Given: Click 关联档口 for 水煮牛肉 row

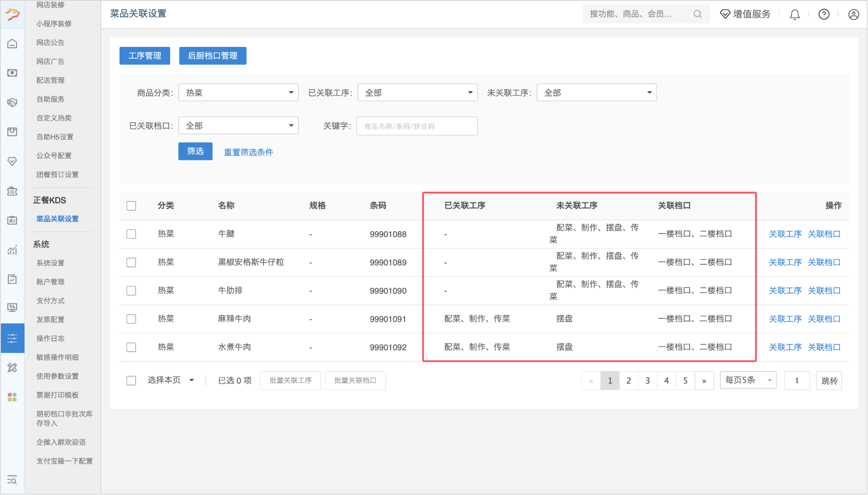Looking at the screenshot, I should pos(824,347).
